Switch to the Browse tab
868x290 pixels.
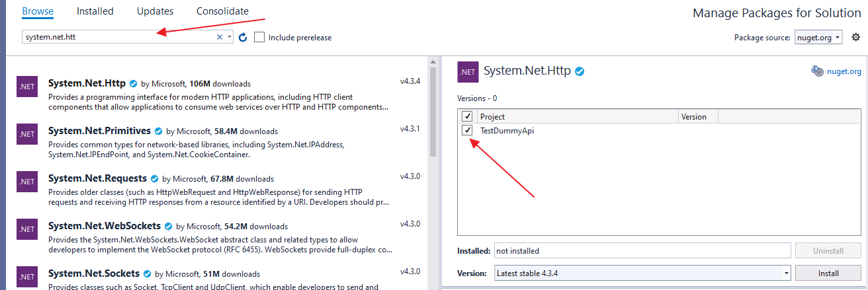coord(38,11)
